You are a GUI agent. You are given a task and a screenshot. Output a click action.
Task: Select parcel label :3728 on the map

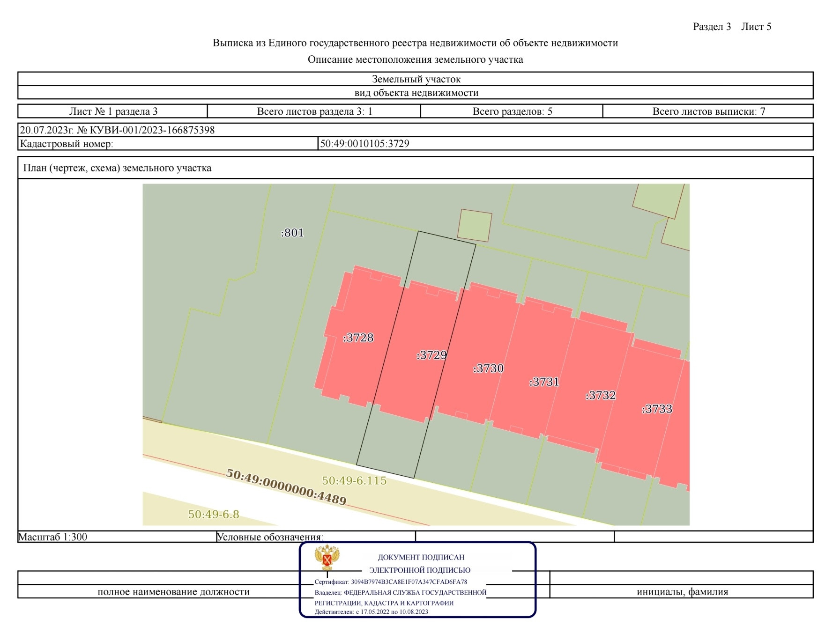click(358, 338)
